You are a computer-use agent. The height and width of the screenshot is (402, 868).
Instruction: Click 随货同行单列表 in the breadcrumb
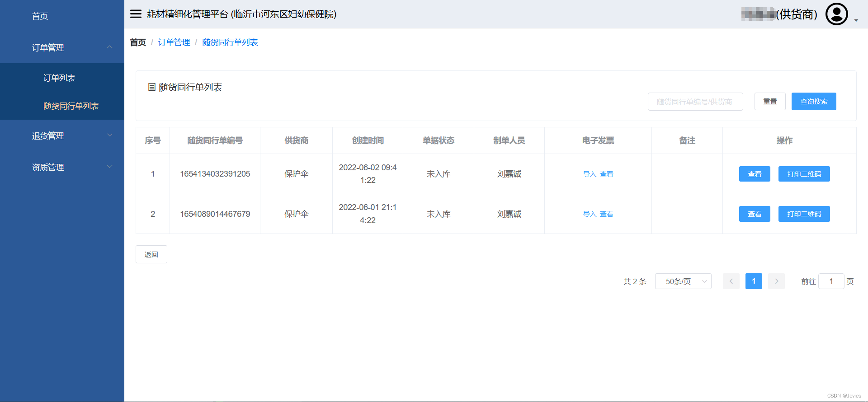tap(230, 42)
